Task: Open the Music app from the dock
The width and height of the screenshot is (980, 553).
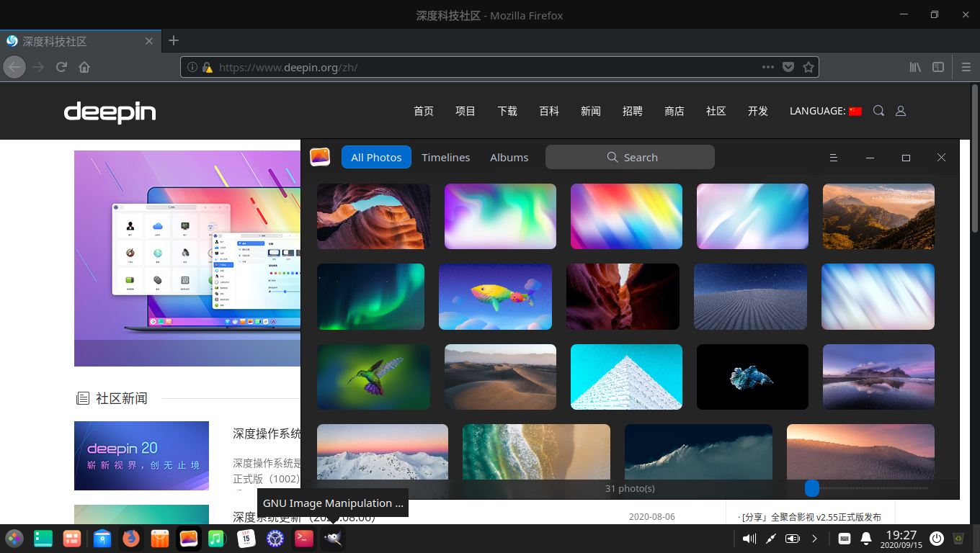Action: (217, 538)
